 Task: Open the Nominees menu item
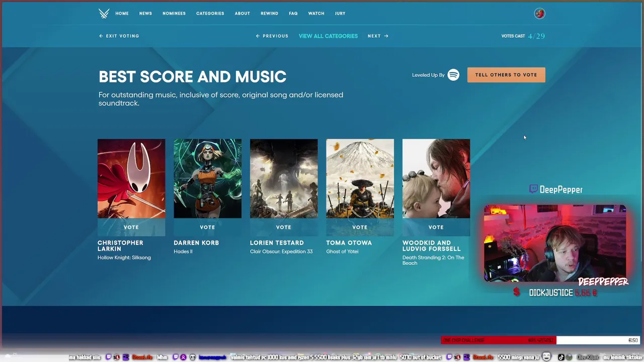click(x=174, y=14)
